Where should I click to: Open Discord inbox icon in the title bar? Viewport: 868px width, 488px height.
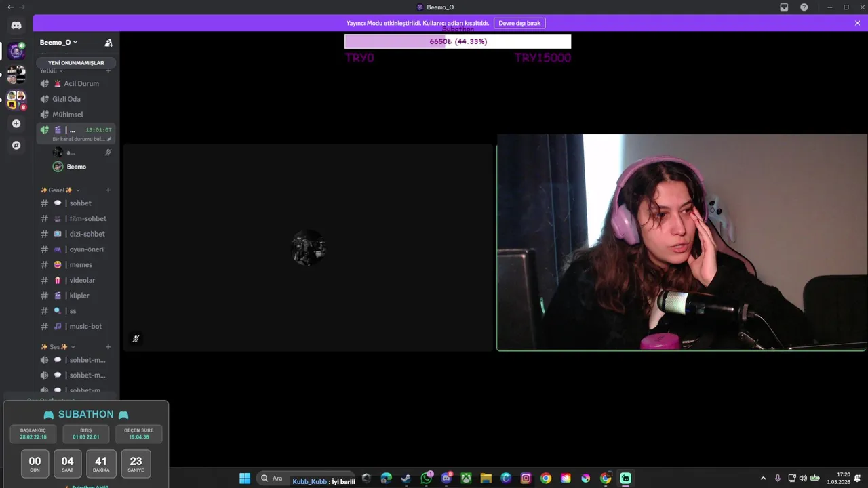click(784, 7)
